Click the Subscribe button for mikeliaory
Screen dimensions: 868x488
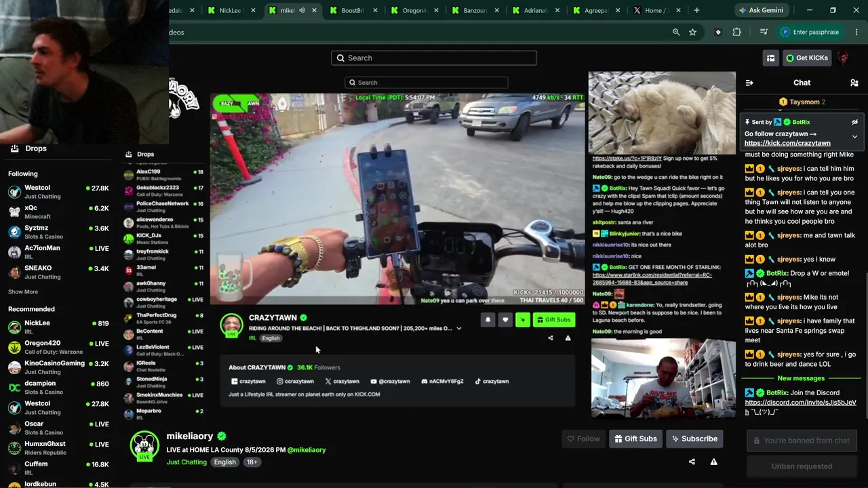(694, 439)
